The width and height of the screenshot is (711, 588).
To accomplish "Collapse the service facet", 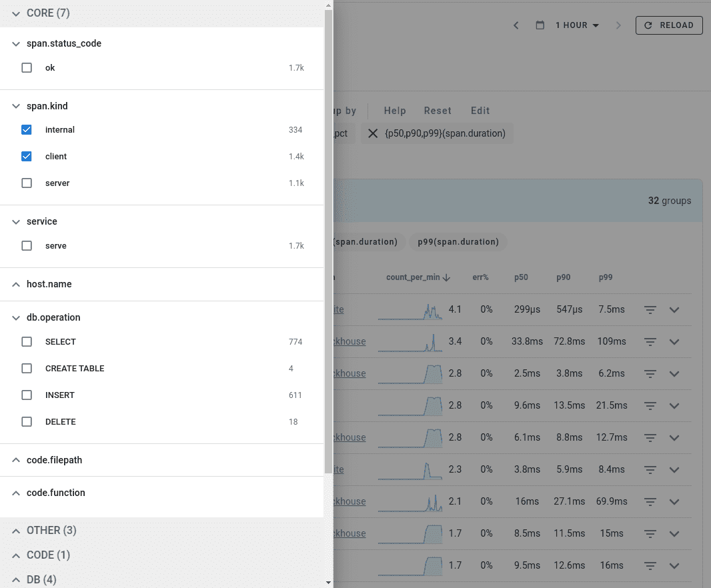I will pyautogui.click(x=16, y=222).
